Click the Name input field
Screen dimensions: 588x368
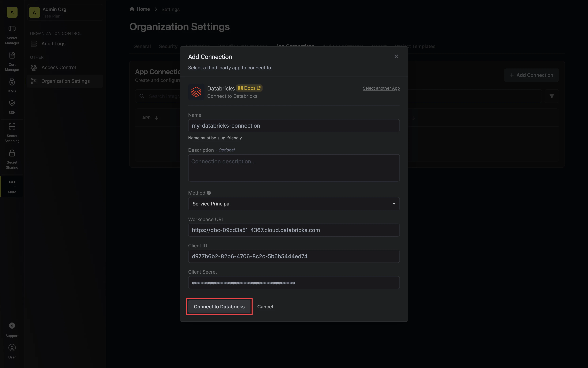pos(294,126)
